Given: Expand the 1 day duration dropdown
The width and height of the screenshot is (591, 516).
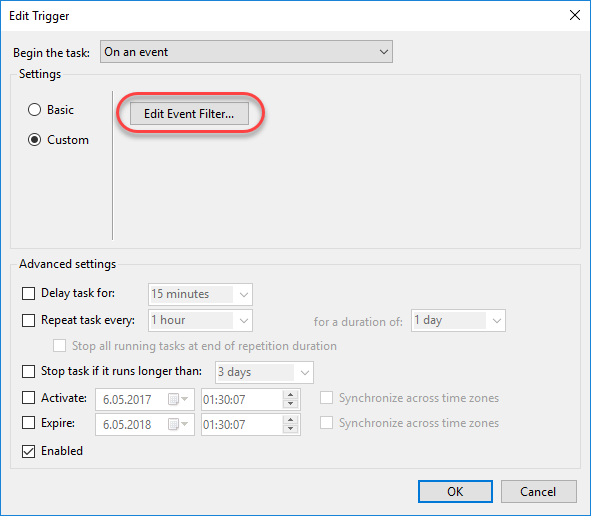Looking at the screenshot, I should 458,321.
